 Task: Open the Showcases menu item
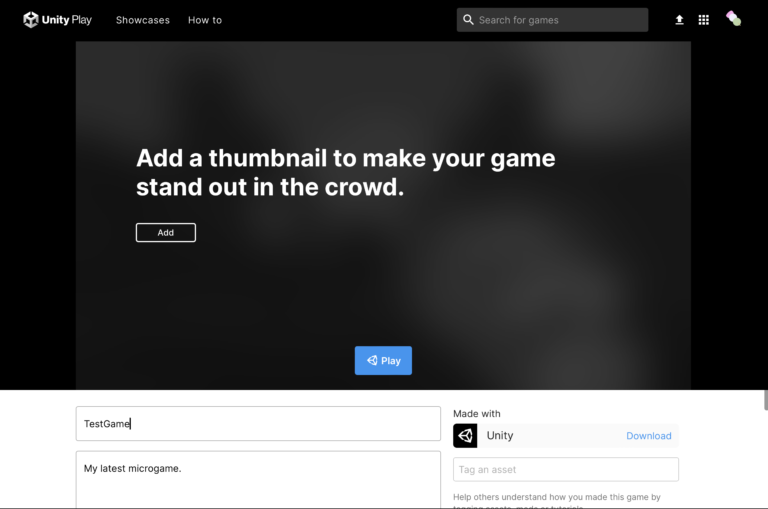pyautogui.click(x=143, y=20)
